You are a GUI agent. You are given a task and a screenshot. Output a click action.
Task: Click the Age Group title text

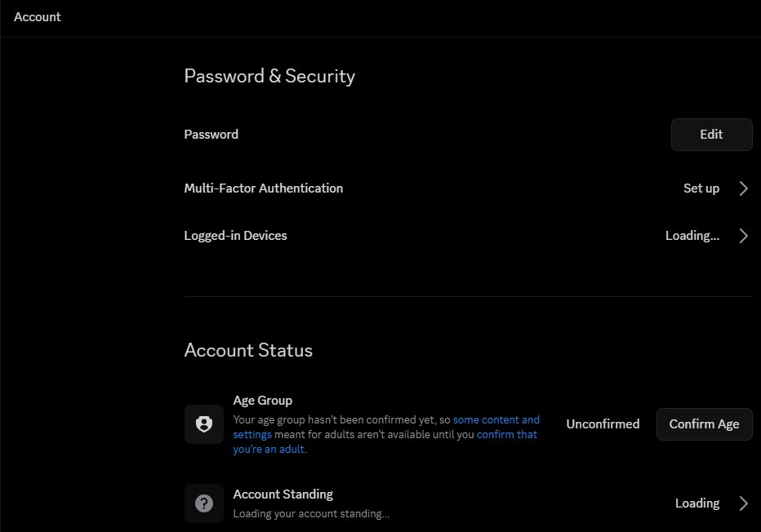click(x=263, y=401)
